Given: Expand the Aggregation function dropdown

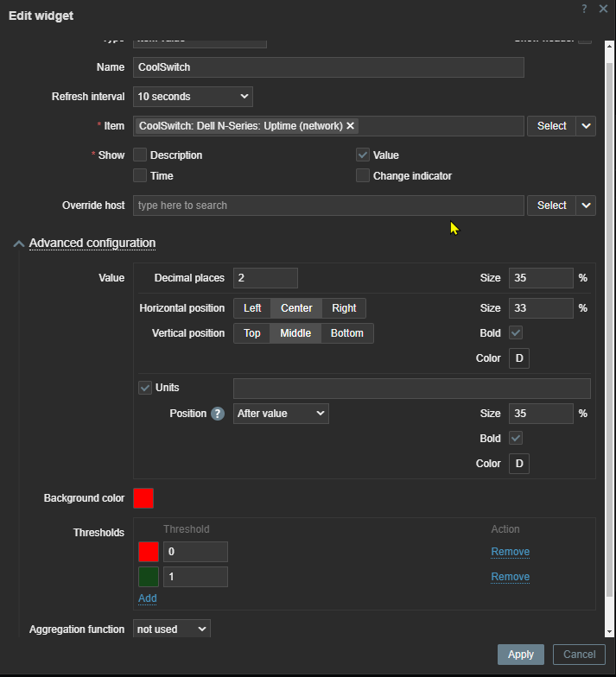Looking at the screenshot, I should pos(172,630).
